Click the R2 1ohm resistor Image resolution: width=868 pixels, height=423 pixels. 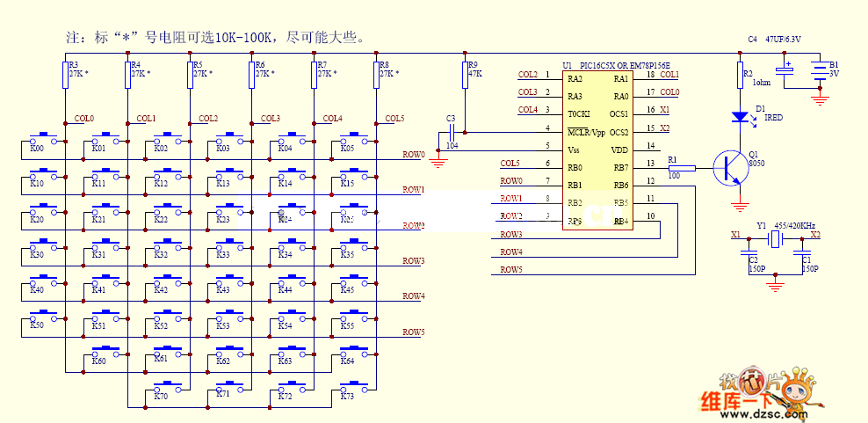point(739,78)
